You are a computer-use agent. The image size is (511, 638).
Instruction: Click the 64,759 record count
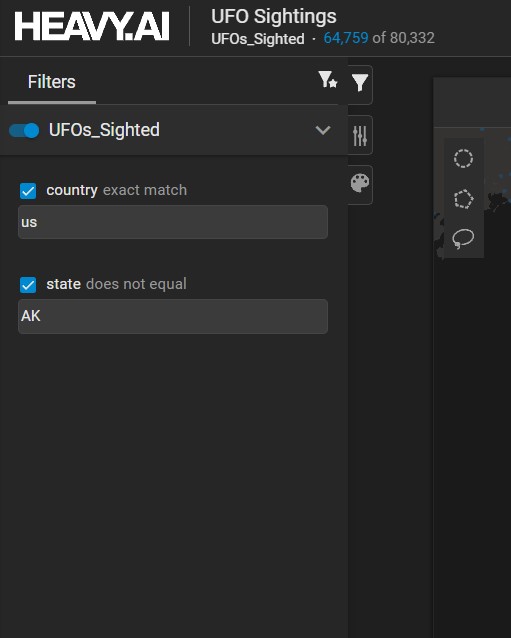(346, 38)
